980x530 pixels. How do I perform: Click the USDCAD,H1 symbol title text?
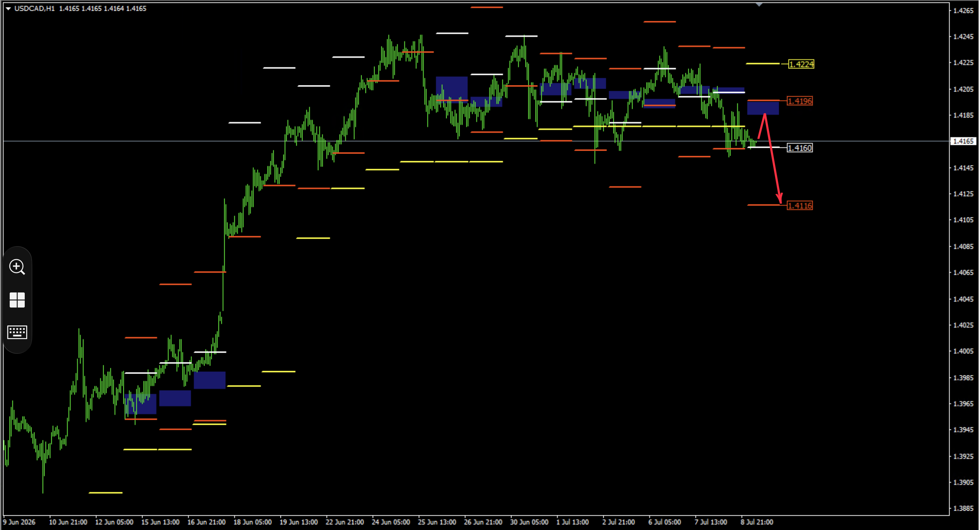click(x=35, y=8)
